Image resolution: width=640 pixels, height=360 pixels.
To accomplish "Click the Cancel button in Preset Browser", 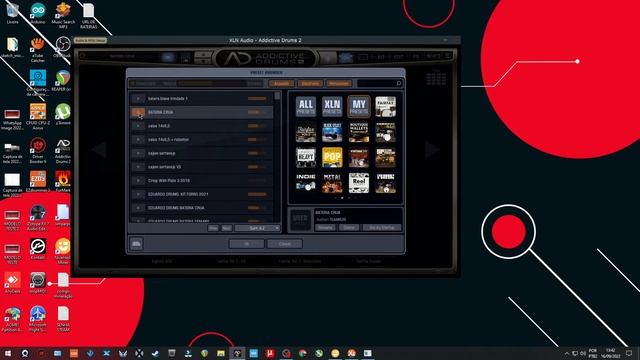I will pyautogui.click(x=284, y=244).
